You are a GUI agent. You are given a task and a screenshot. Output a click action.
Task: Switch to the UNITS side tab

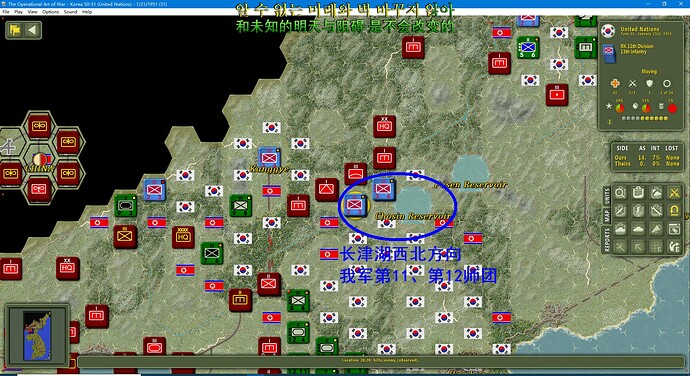coord(607,196)
